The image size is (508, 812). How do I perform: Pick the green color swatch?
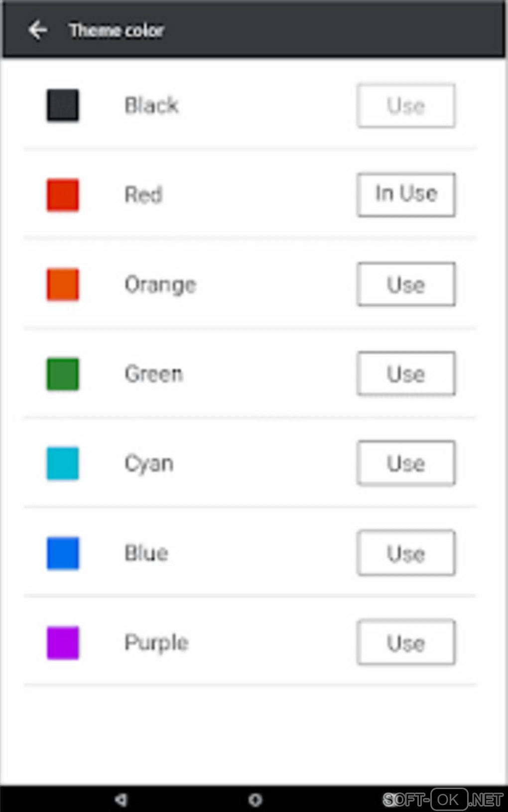[63, 374]
